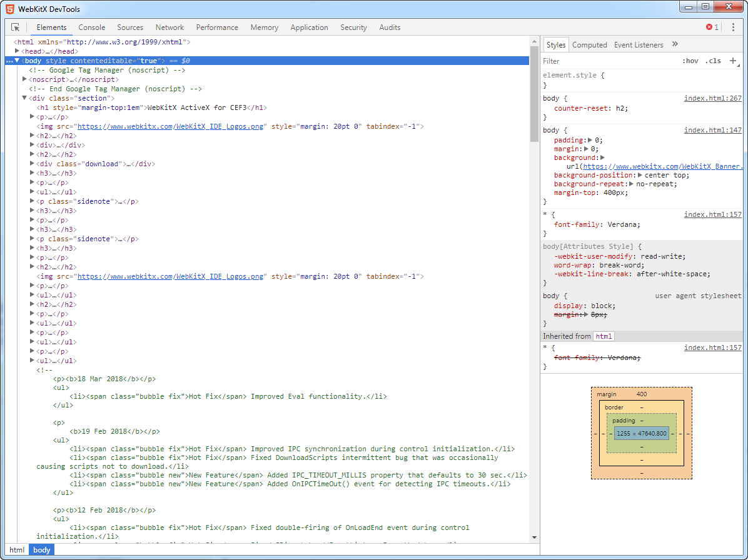Select body in the bottom breadcrumb bar
Screen dimensions: 748x560
pos(41,550)
